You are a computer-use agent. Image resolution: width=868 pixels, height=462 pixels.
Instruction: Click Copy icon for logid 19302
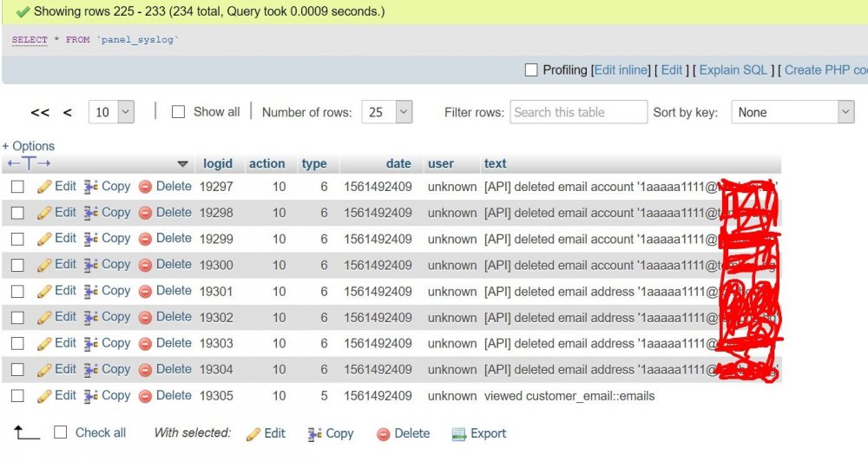pyautogui.click(x=91, y=318)
